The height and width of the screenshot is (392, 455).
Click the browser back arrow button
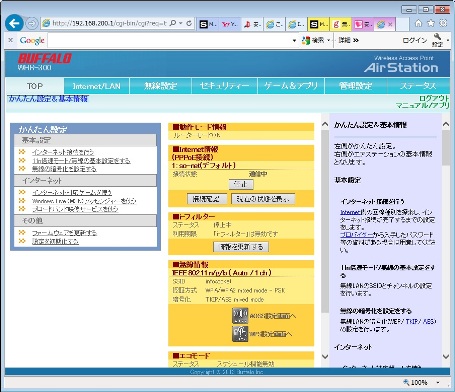click(x=14, y=24)
